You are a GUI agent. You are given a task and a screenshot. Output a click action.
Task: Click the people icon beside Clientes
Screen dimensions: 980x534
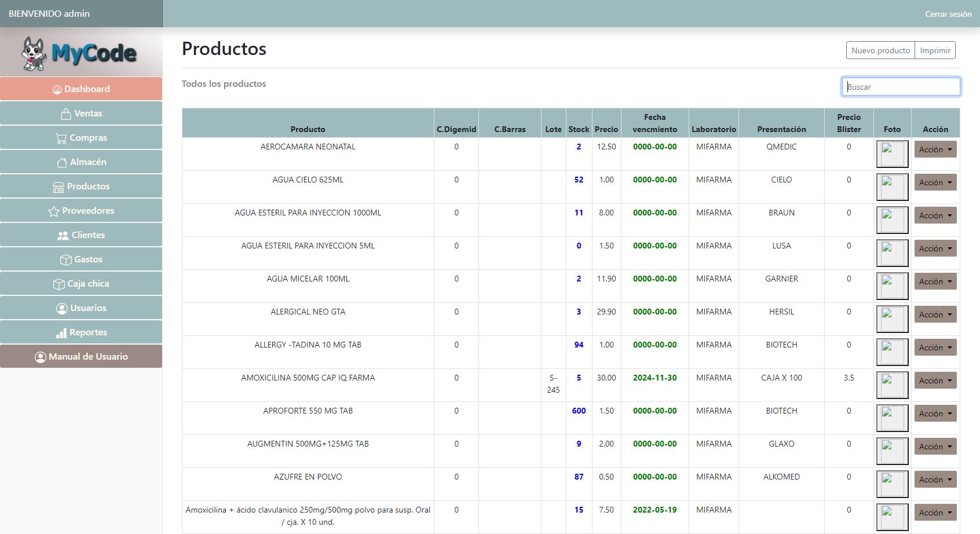pyautogui.click(x=63, y=235)
